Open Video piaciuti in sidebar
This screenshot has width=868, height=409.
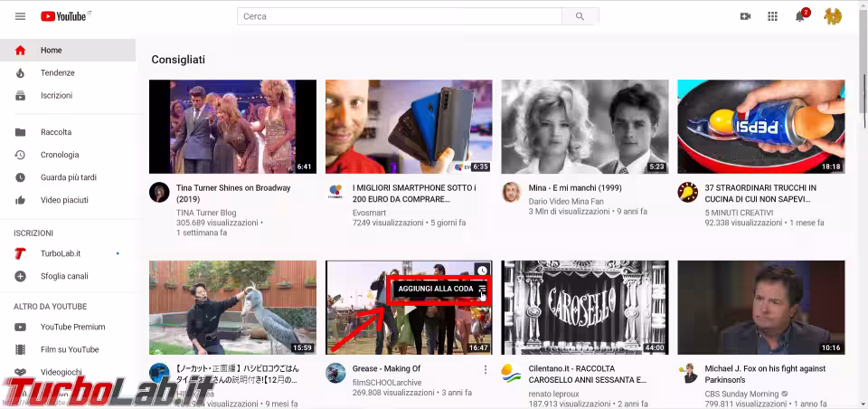pos(68,200)
